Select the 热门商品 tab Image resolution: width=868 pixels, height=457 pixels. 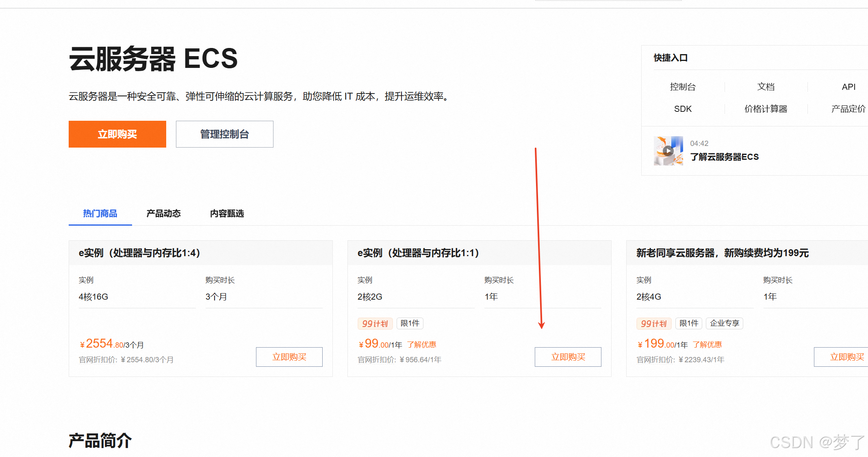click(100, 213)
